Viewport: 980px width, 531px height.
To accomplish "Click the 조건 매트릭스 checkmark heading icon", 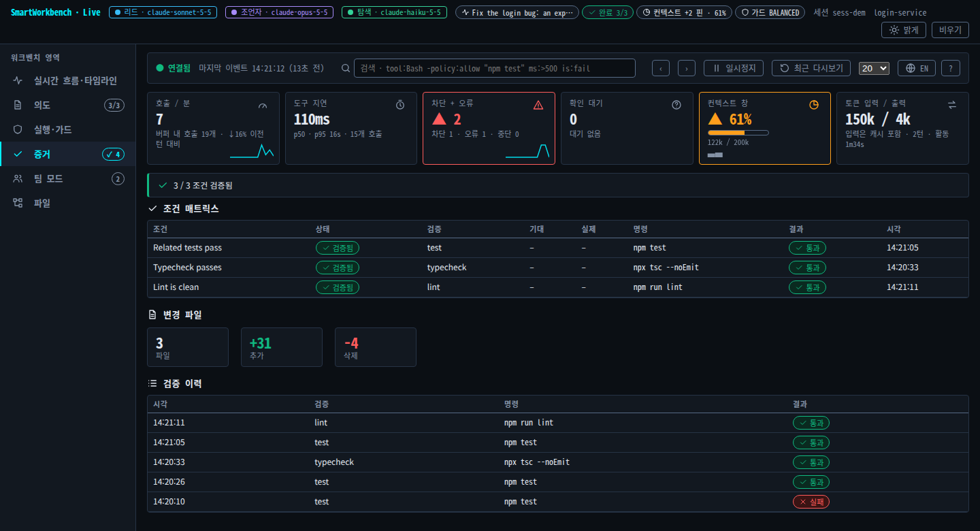I will [x=152, y=209].
